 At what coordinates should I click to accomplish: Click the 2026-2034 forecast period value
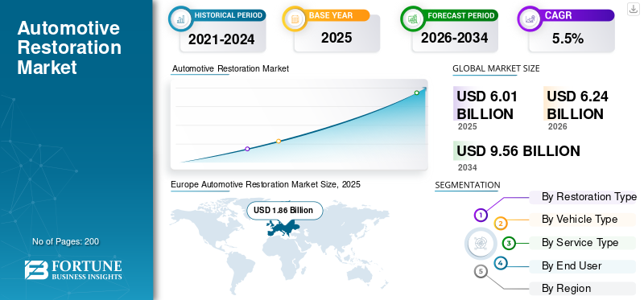point(455,38)
